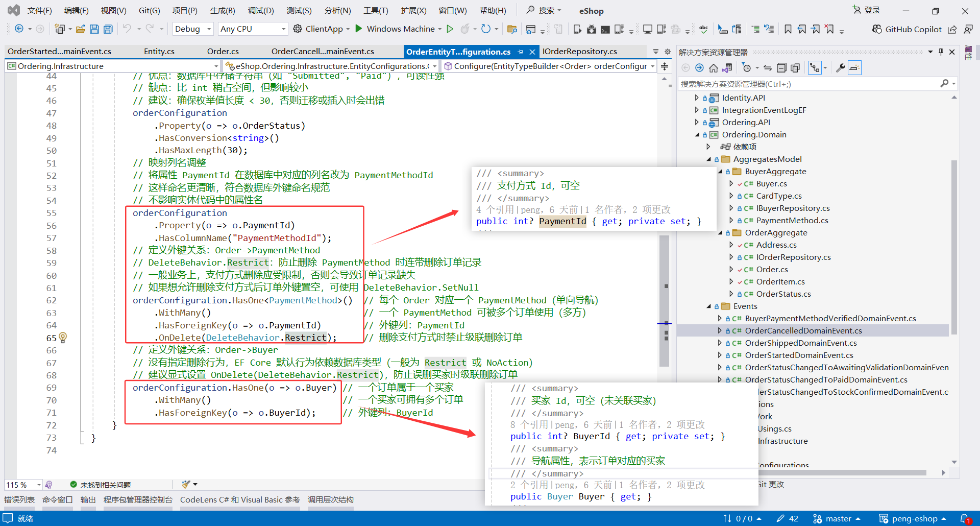Click the editor vertical scrollbar thumb
The image size is (980, 526).
pyautogui.click(x=664, y=301)
